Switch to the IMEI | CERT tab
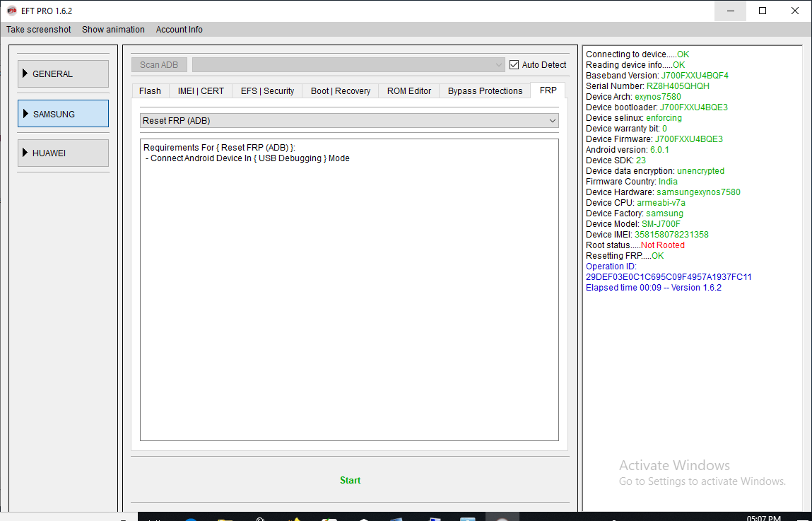Screen dimensions: 812x521 pyautogui.click(x=201, y=91)
